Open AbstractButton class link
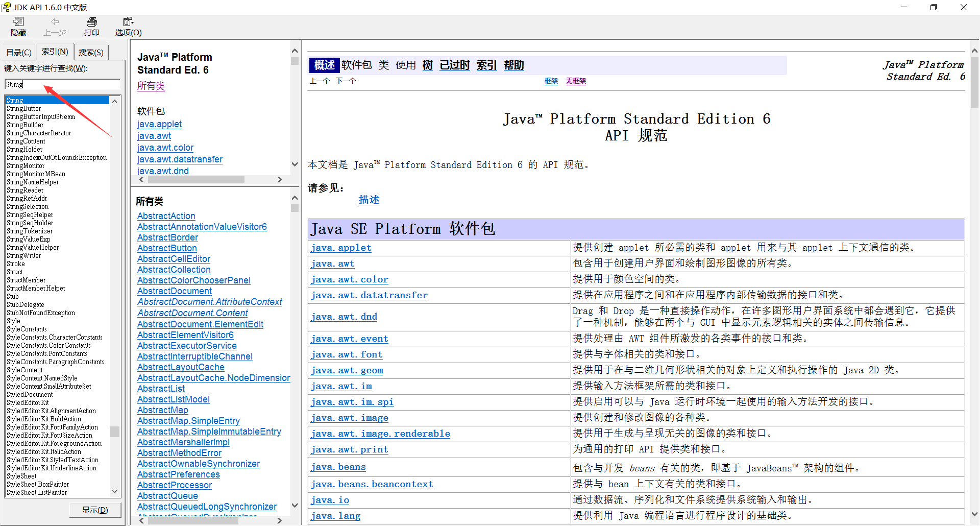Screen dimensions: 980x526 coord(167,248)
